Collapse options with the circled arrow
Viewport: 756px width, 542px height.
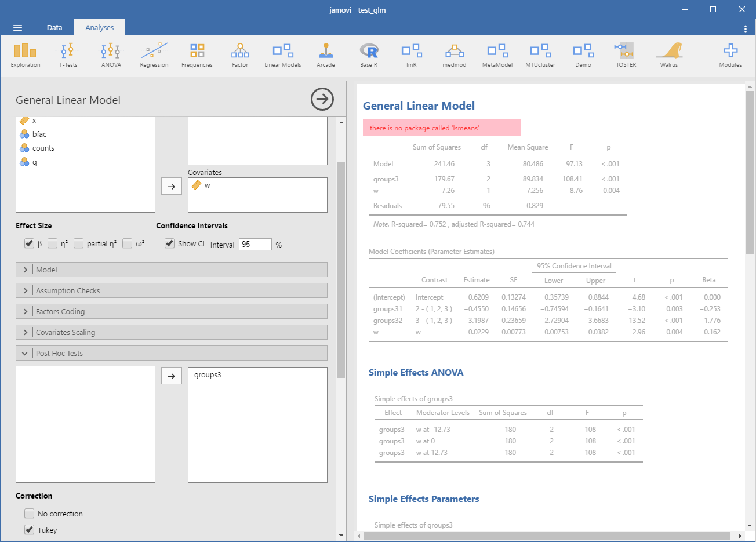click(x=322, y=99)
